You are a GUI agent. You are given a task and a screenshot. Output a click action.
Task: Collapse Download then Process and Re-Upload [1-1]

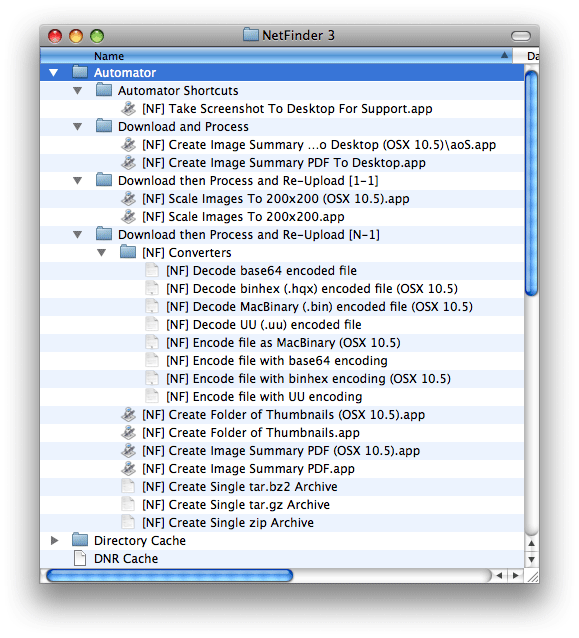point(77,181)
